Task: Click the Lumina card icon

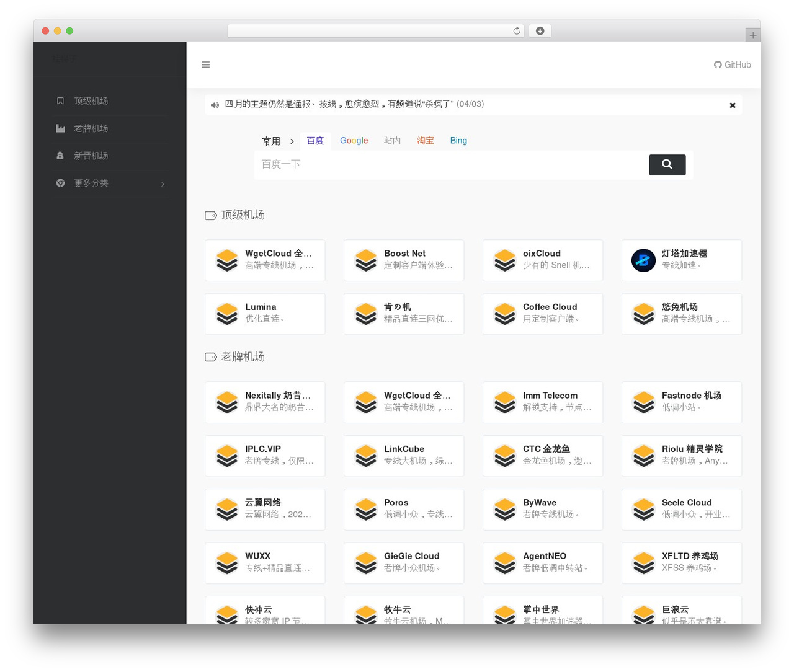Action: coord(226,314)
